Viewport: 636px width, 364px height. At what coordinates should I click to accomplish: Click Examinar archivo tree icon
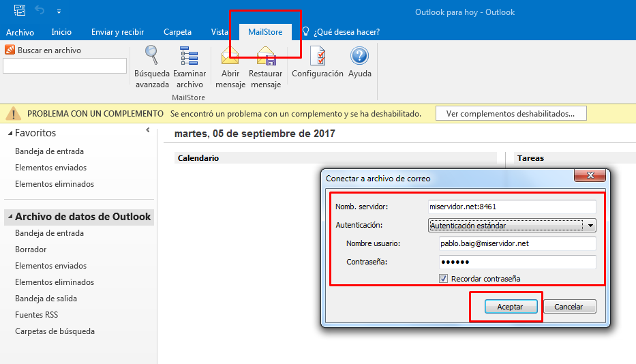189,56
